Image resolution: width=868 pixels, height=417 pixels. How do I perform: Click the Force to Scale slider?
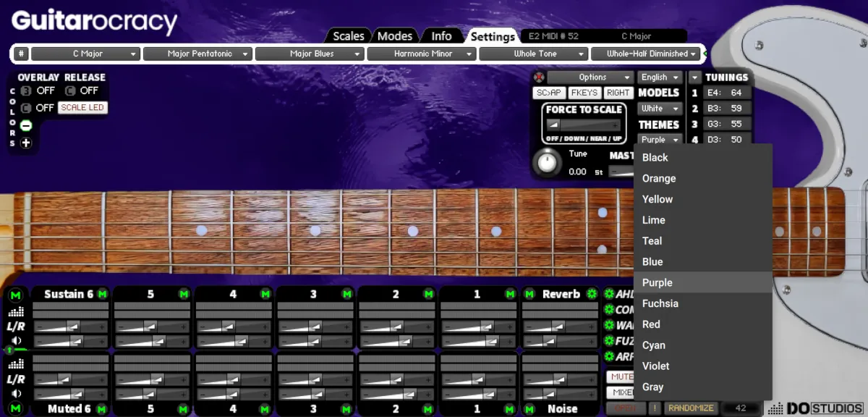tap(584, 125)
